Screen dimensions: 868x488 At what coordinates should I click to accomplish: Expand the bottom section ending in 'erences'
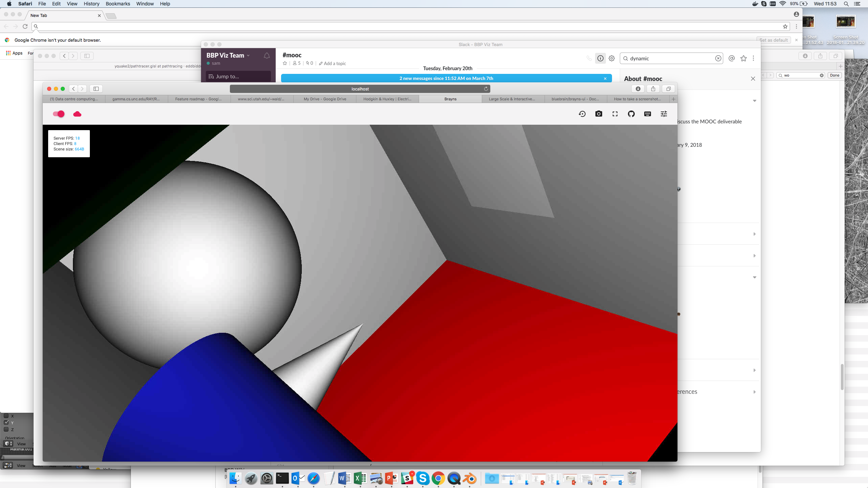click(x=754, y=392)
